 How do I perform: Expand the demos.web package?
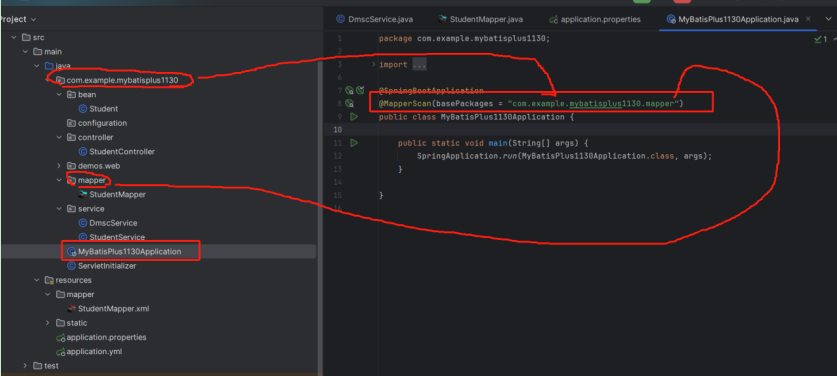[59, 166]
